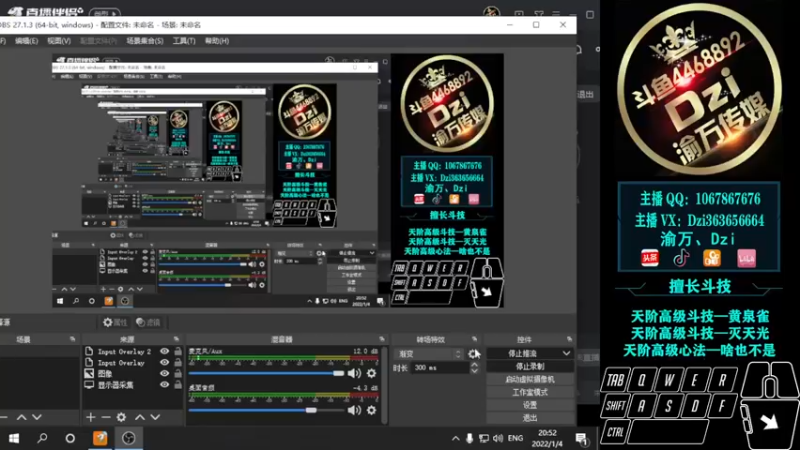Viewport: 800px width, 450px height.
Task: Mute the 麦克风/Aux speaker icon
Action: (354, 373)
